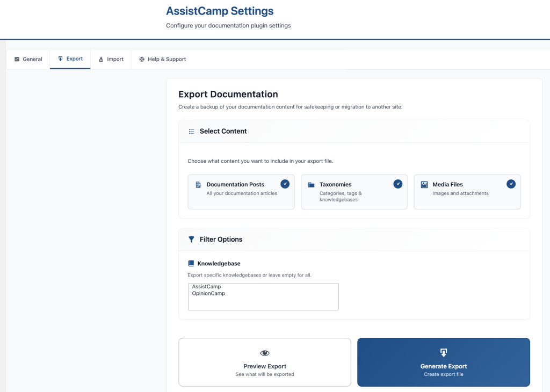The image size is (550, 392).
Task: Click the Knowledgebase book icon
Action: [191, 264]
